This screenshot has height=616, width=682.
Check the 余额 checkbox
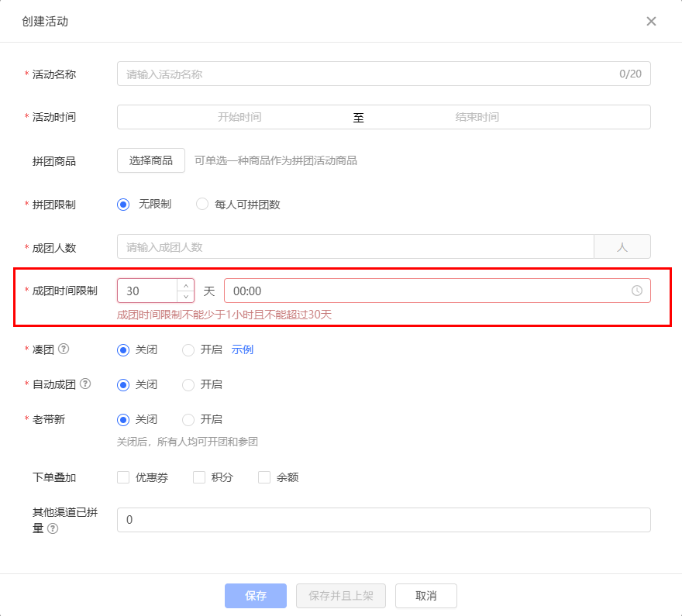click(x=264, y=477)
